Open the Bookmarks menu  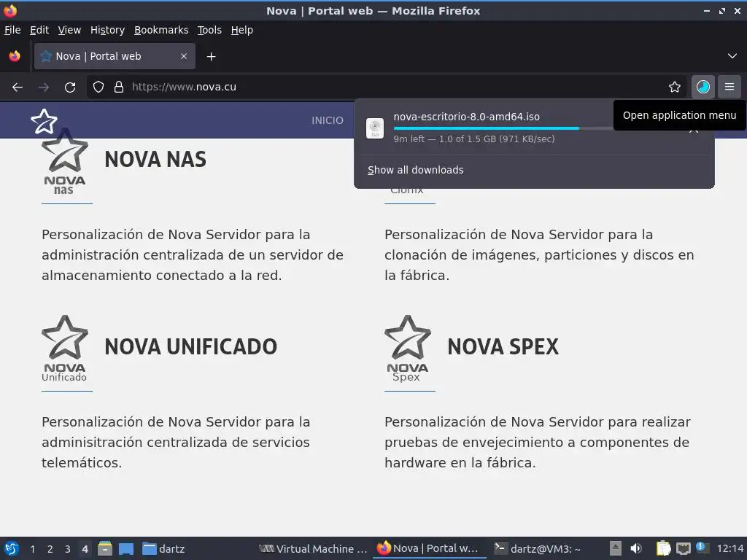point(161,30)
